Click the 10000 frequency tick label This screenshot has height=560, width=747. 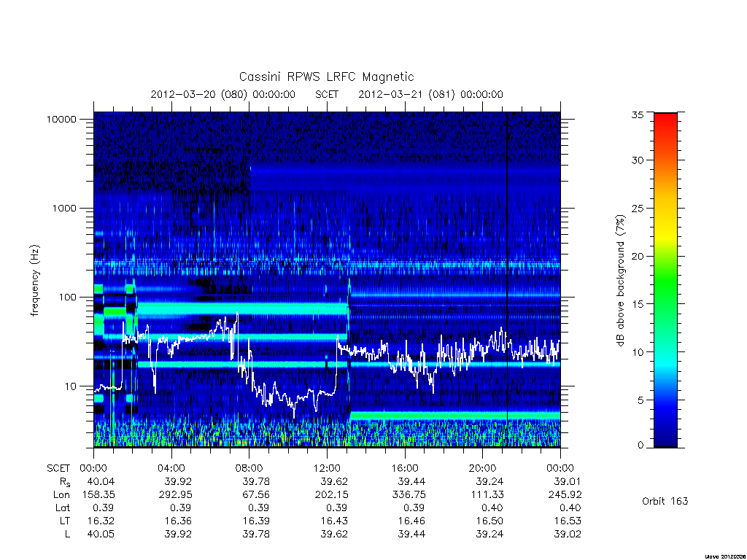61,119
